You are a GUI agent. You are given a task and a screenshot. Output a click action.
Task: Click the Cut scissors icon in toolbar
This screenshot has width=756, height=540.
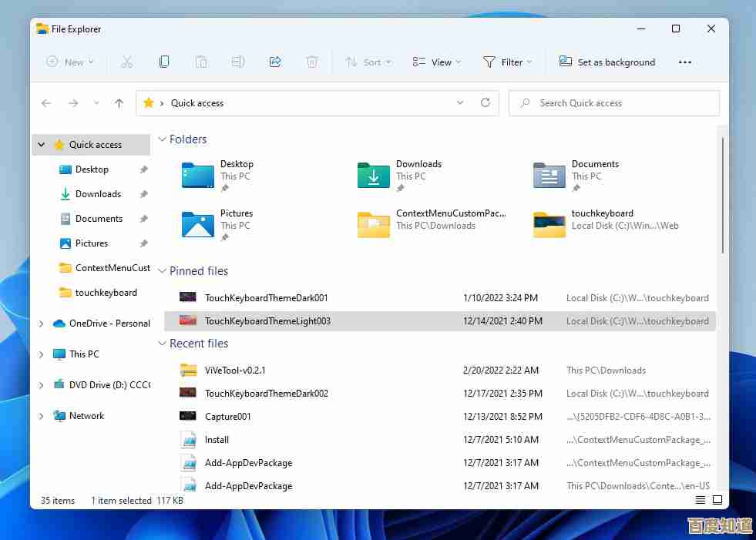point(127,62)
